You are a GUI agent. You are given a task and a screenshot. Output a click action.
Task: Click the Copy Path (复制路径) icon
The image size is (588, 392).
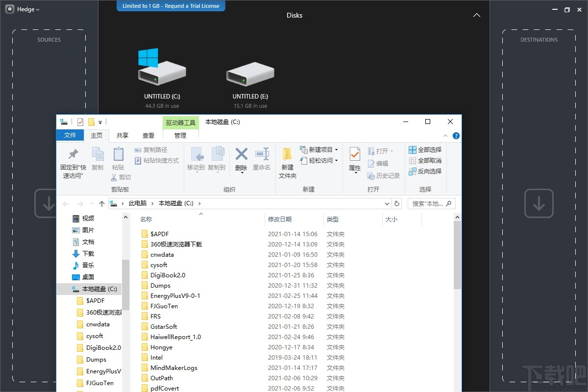pos(154,149)
